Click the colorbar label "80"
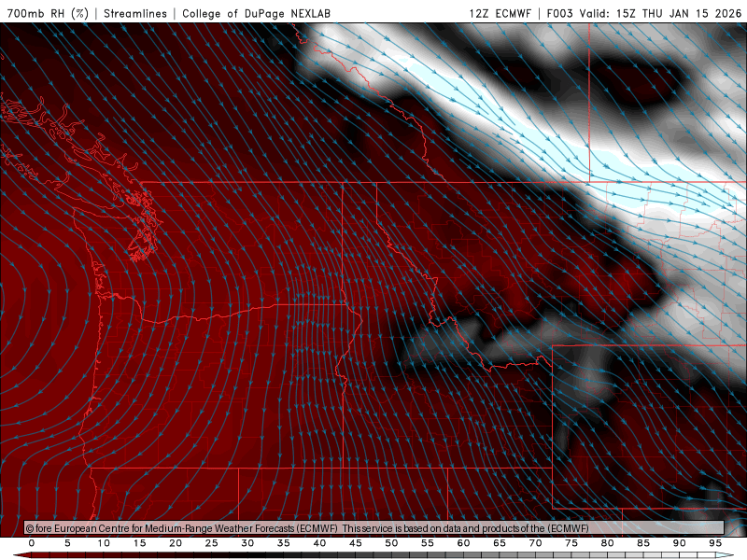The height and width of the screenshot is (560, 747). tap(607, 543)
